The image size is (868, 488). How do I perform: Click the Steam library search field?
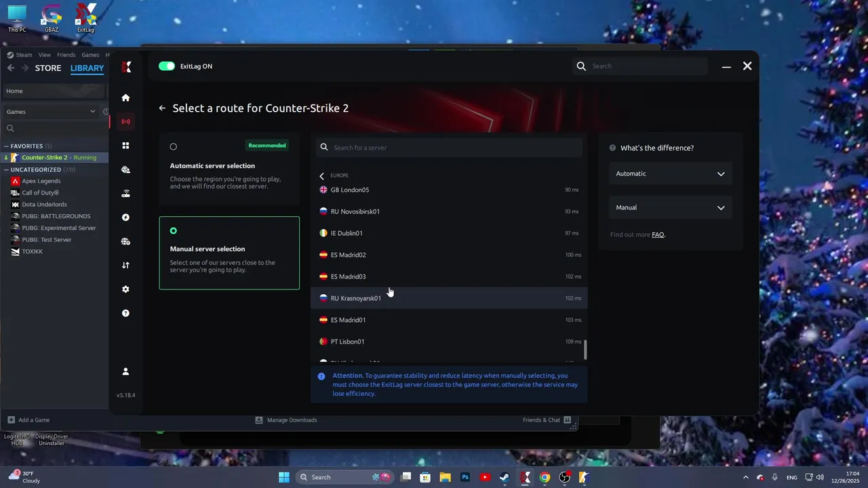click(54, 128)
